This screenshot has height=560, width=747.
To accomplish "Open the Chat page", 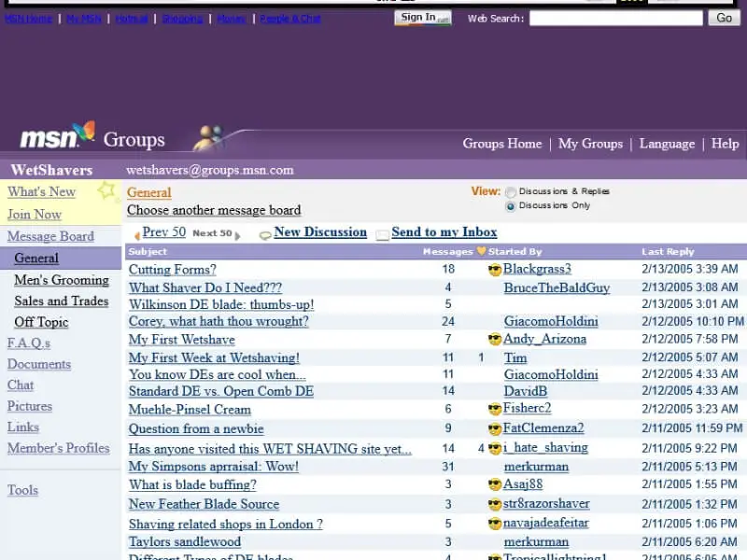I will tap(21, 385).
